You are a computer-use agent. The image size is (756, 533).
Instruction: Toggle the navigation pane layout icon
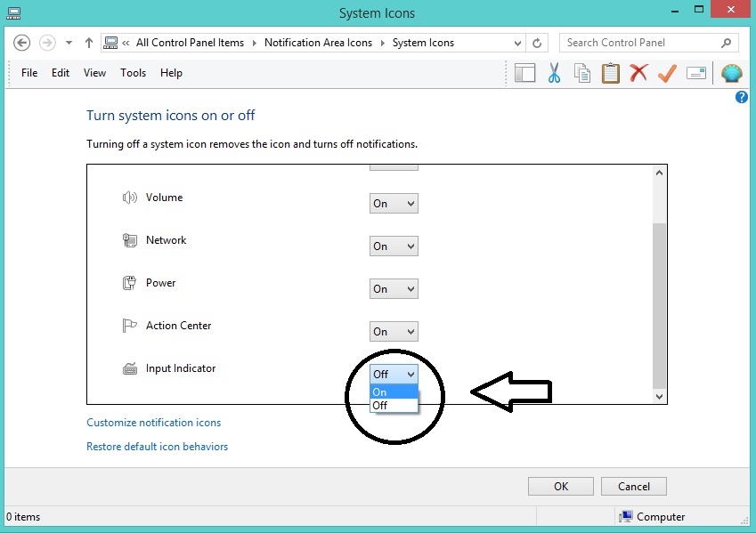click(525, 73)
